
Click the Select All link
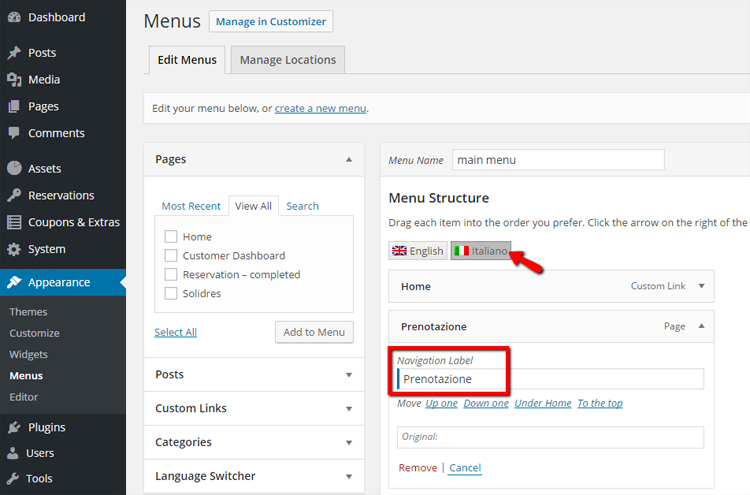(176, 332)
